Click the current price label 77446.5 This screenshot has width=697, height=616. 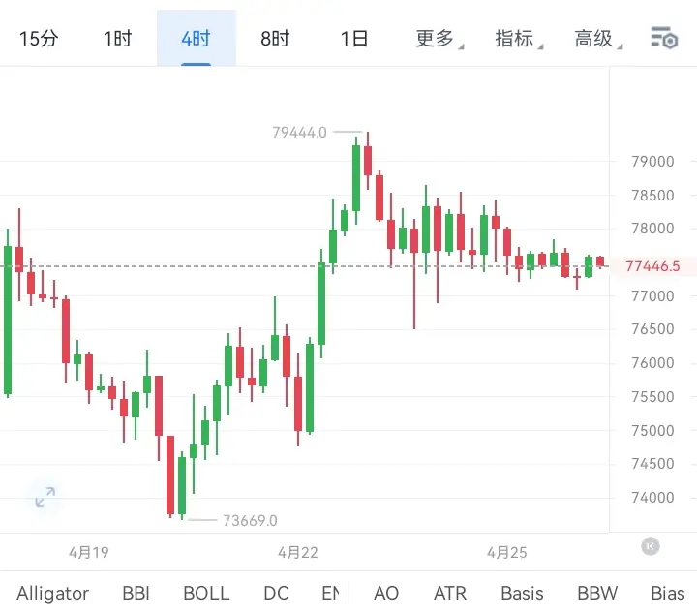653,265
